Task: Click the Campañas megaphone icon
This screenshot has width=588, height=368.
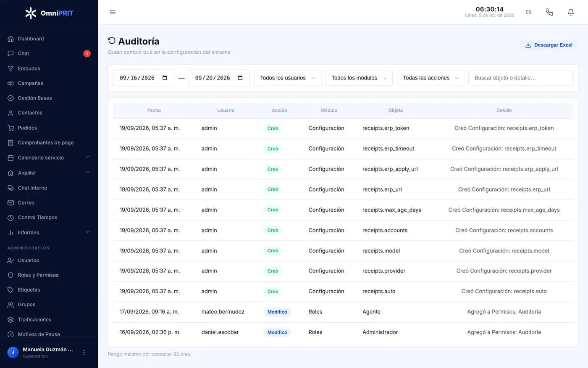Action: coord(11,83)
